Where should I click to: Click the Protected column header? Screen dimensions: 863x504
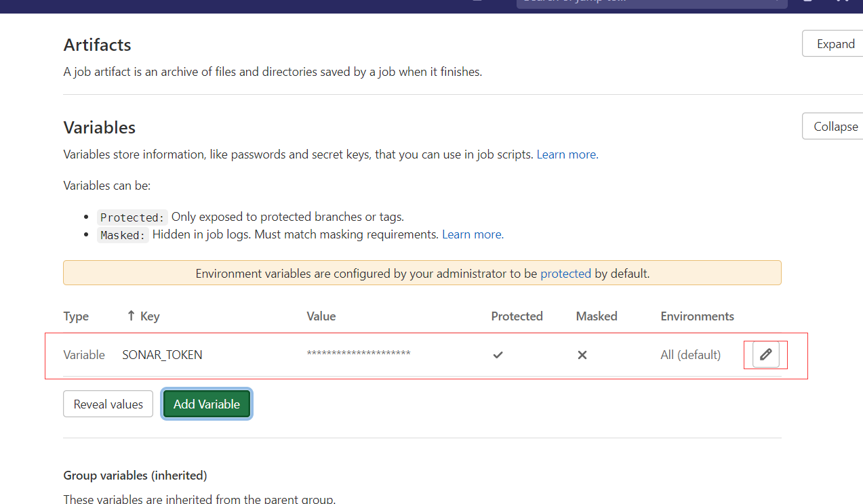click(x=517, y=316)
